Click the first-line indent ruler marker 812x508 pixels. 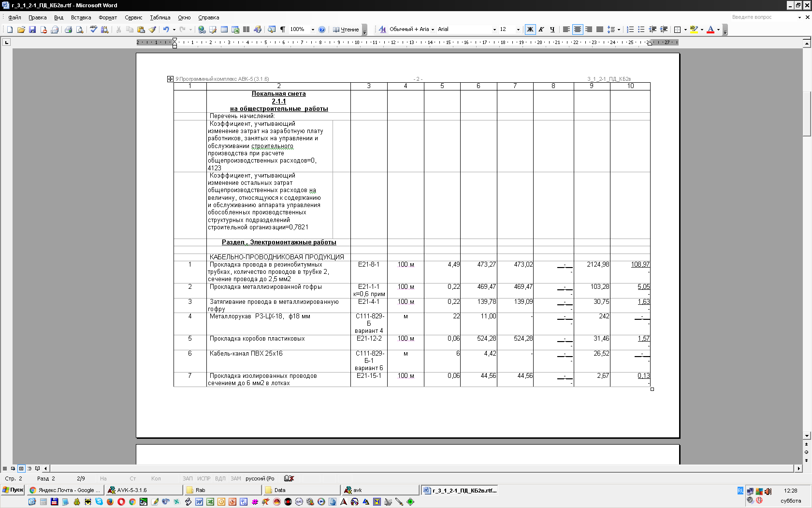[x=174, y=40]
